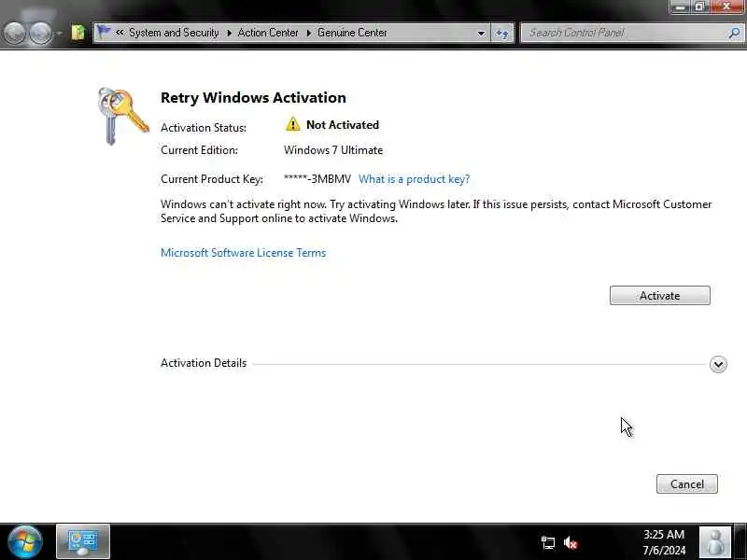The image size is (747, 560).
Task: Click the double chevron before System and Security
Action: click(x=120, y=33)
